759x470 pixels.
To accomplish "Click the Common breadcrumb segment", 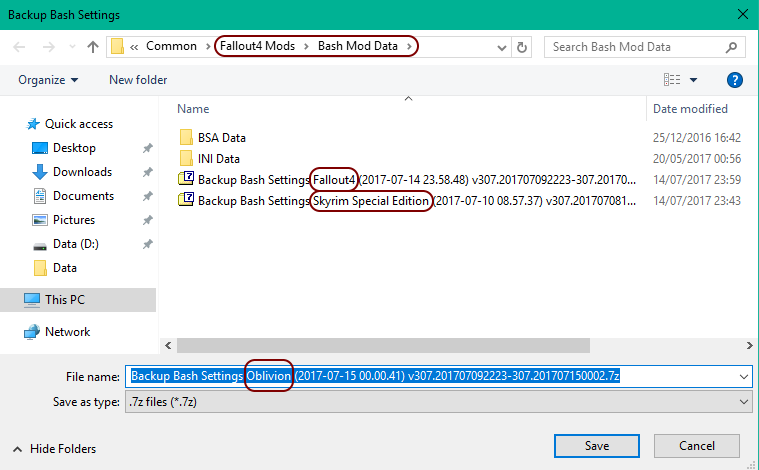I will pos(171,46).
